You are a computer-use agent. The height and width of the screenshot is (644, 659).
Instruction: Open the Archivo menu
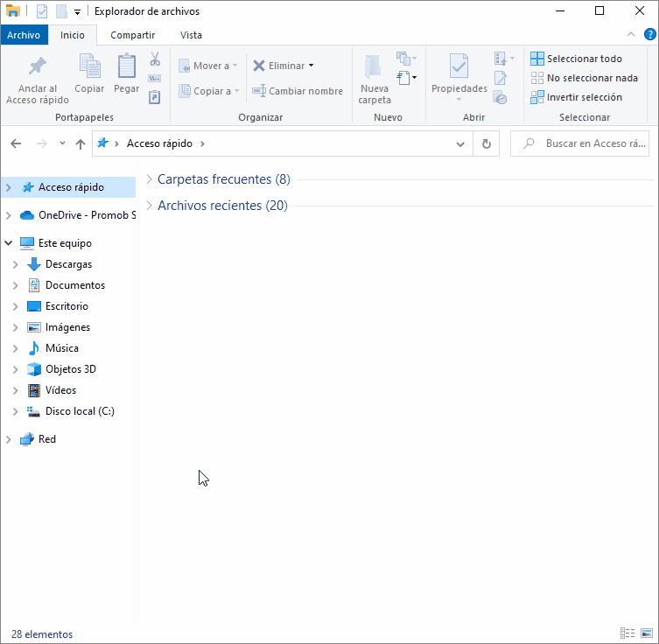point(24,35)
